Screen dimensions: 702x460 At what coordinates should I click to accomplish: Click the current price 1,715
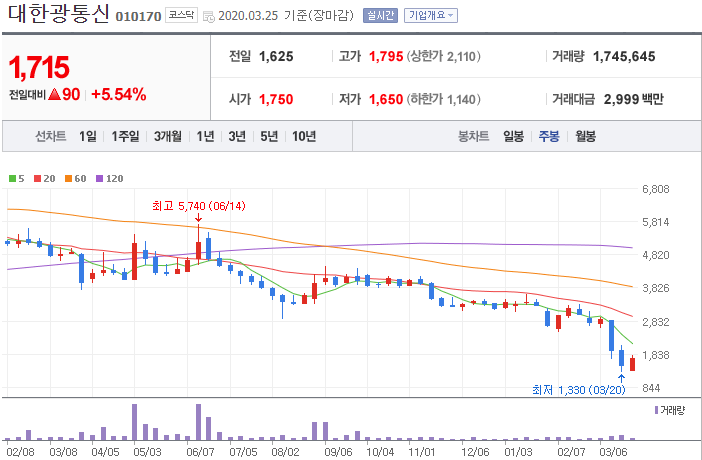click(39, 67)
